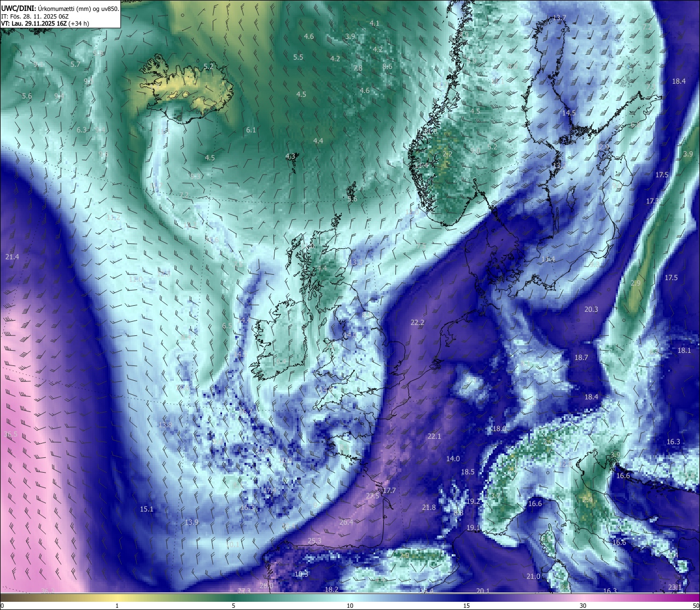Click the '15' tick on the color scale
Screen dimensions: 700x610
coord(466,606)
